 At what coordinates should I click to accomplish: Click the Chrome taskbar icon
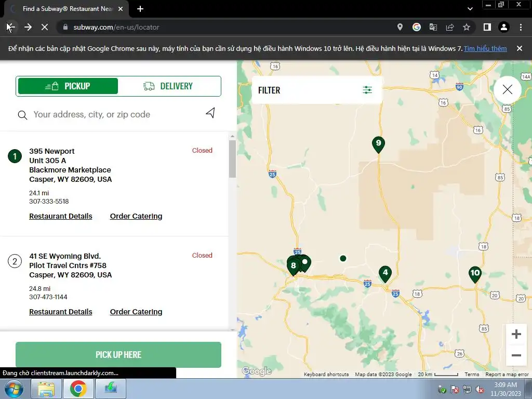(78, 389)
